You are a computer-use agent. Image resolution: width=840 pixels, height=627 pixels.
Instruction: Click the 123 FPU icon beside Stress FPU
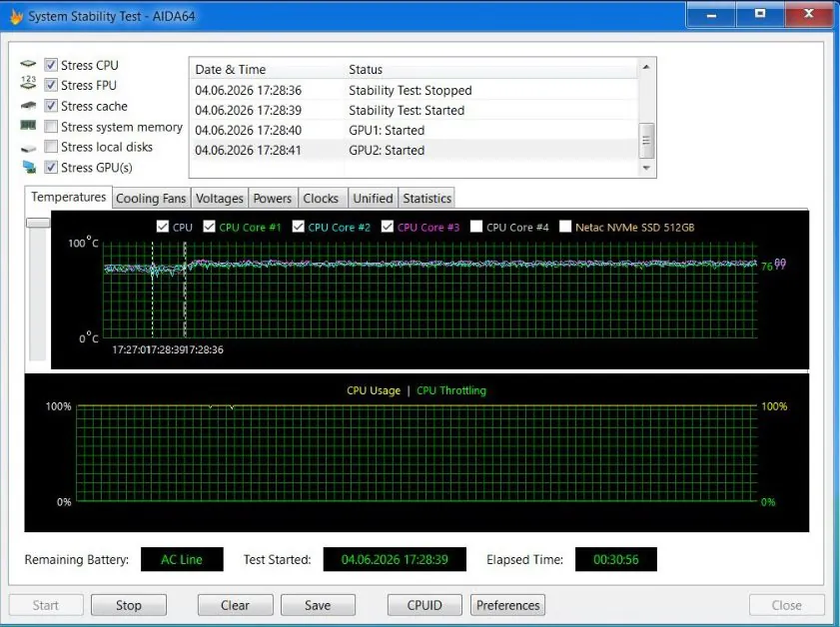click(x=28, y=82)
